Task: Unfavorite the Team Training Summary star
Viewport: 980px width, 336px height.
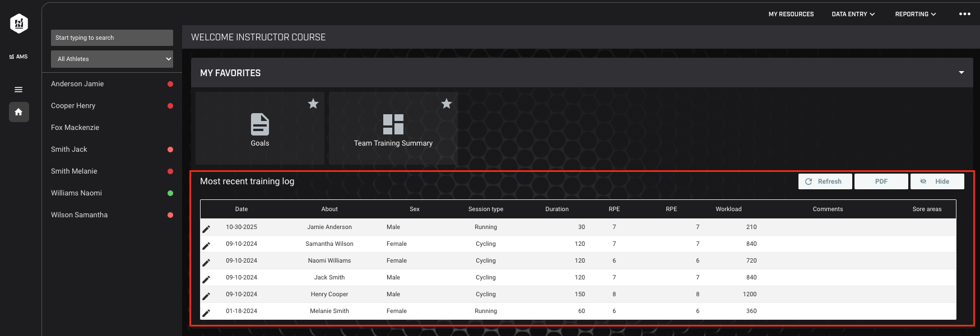Action: (447, 104)
